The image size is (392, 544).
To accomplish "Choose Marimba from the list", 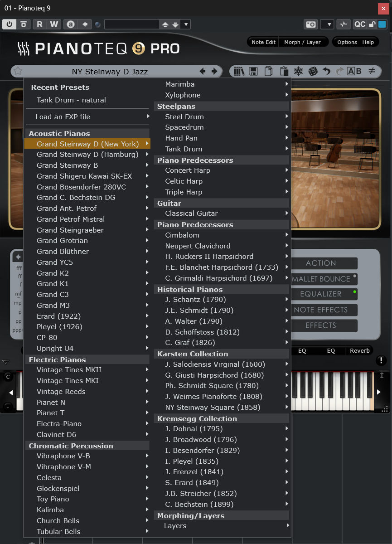I will 222,84.
